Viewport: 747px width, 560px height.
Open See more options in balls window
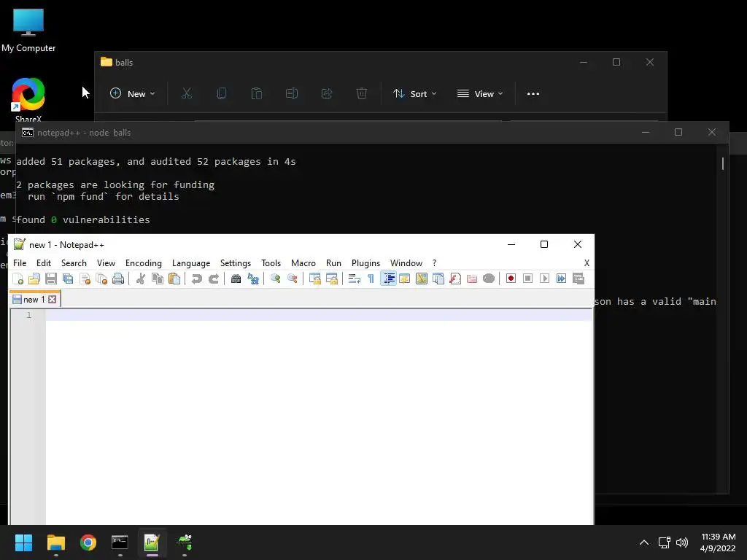[533, 94]
